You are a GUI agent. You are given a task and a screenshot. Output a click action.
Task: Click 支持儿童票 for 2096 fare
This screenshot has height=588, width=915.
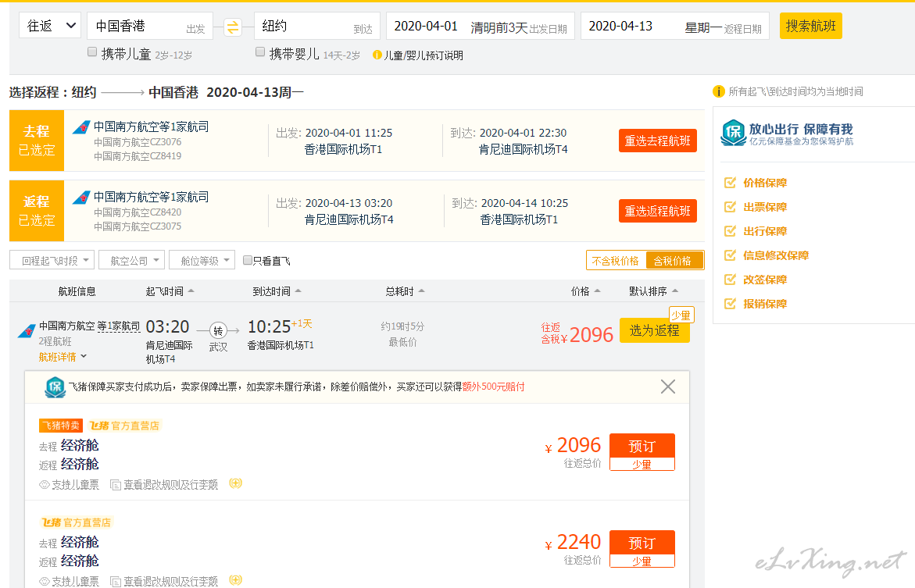pos(75,485)
